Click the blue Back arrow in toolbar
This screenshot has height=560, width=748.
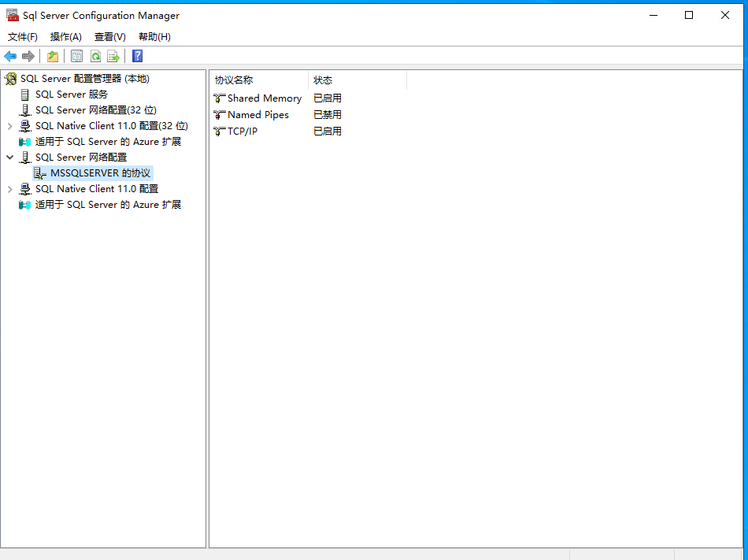click(10, 56)
